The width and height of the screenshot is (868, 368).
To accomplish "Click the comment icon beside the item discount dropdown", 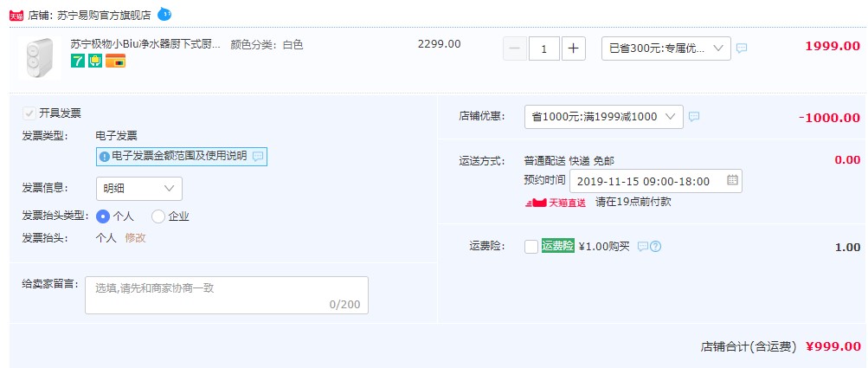I will tap(742, 48).
